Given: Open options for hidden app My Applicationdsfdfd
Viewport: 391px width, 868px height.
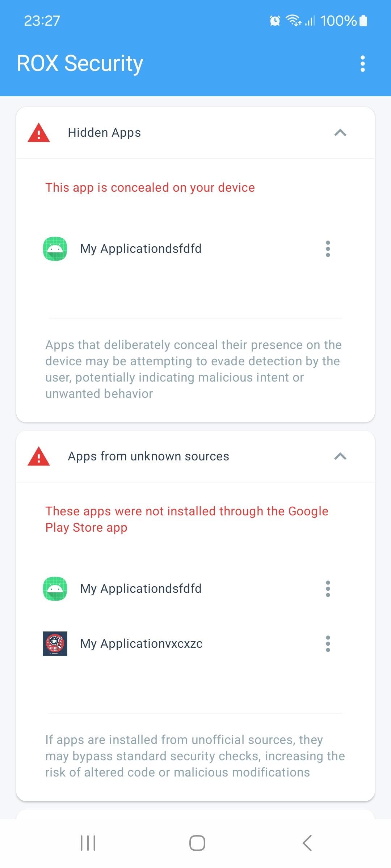Looking at the screenshot, I should coord(328,249).
